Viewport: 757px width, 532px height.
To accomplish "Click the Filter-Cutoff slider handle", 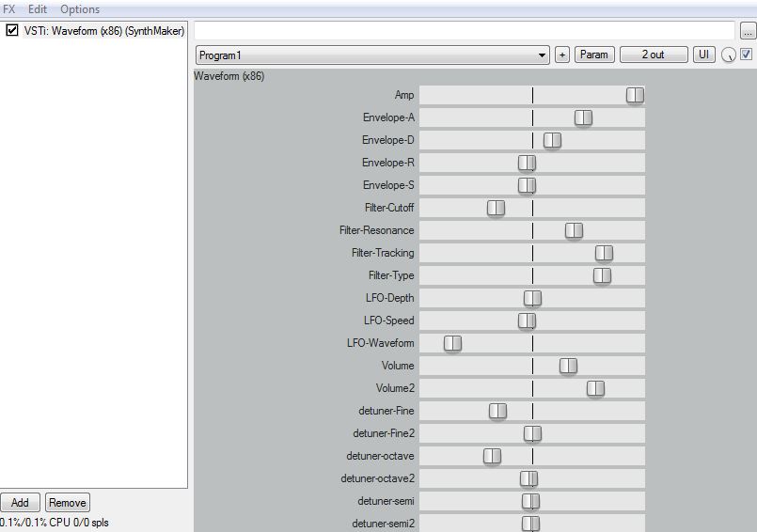I will click(496, 208).
